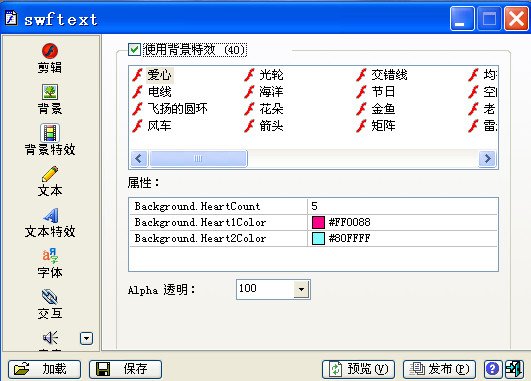Select the 电线 background effect
Image resolution: width=531 pixels, height=381 pixels.
pyautogui.click(x=160, y=92)
